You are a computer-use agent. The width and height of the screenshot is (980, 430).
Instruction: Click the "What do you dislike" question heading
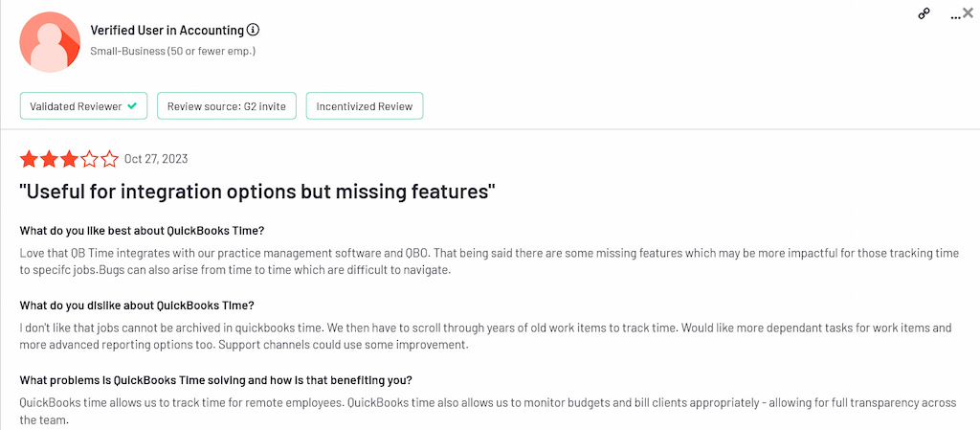[x=137, y=306]
